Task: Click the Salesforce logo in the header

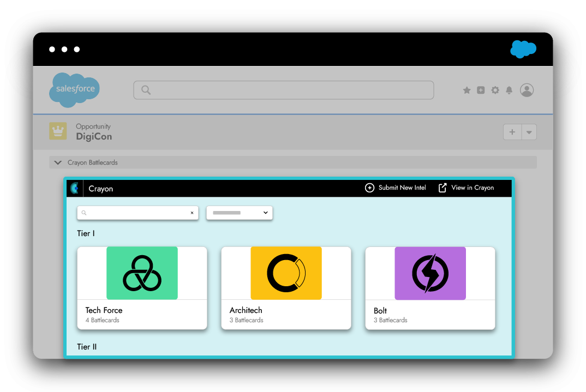Action: tap(74, 89)
